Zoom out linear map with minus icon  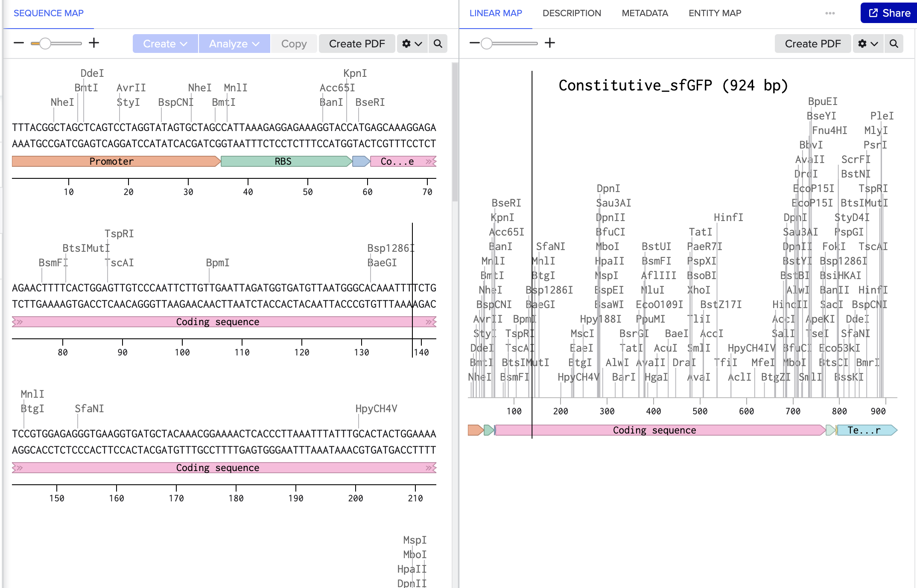pyautogui.click(x=474, y=43)
